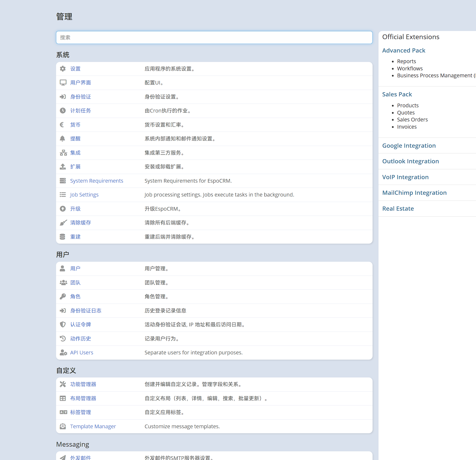Click the person icon beside 用户

[x=63, y=268]
